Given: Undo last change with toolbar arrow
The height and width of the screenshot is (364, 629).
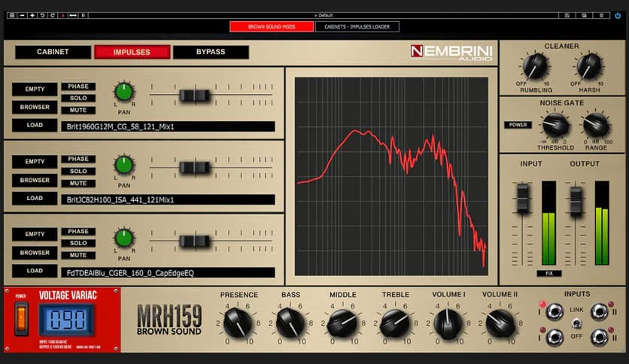Looking at the screenshot, I should tap(43, 15).
